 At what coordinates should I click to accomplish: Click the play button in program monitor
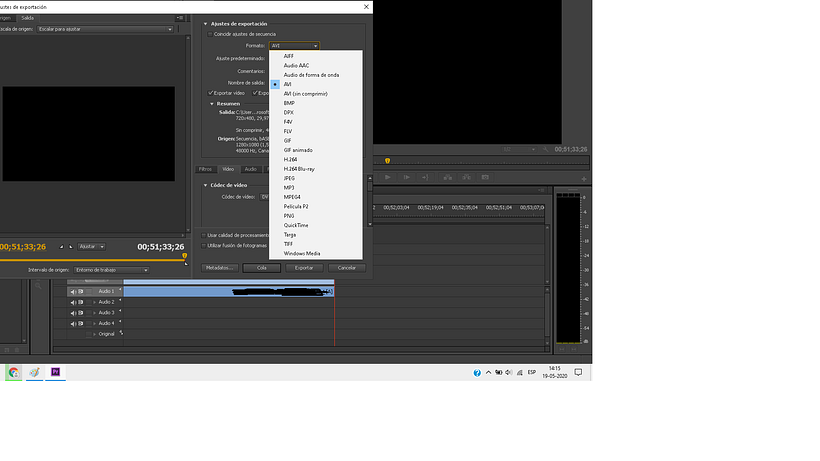[388, 177]
